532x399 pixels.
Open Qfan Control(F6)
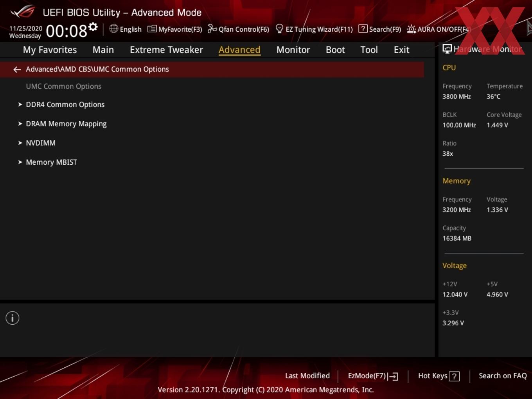(238, 29)
